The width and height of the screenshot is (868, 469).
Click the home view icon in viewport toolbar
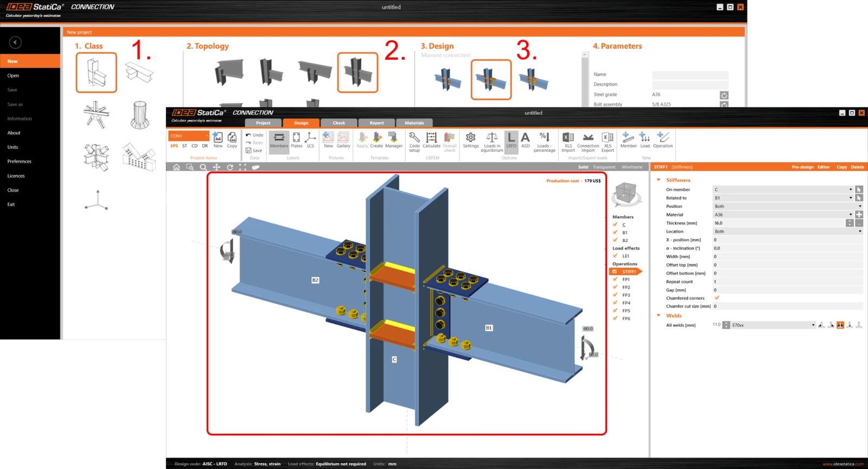[176, 167]
